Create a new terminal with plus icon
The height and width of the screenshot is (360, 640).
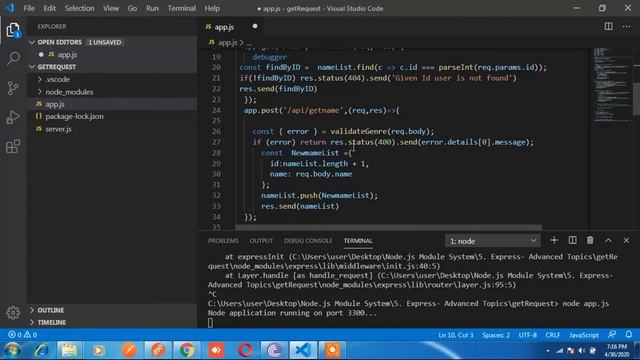(x=554, y=240)
